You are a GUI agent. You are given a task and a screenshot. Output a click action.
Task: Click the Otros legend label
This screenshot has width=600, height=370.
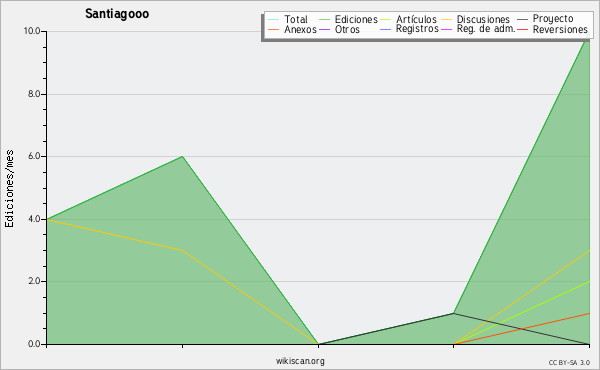click(347, 29)
